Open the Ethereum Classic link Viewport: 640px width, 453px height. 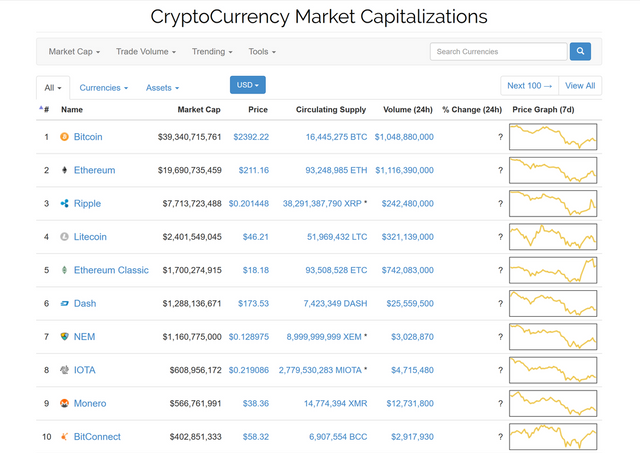[111, 270]
